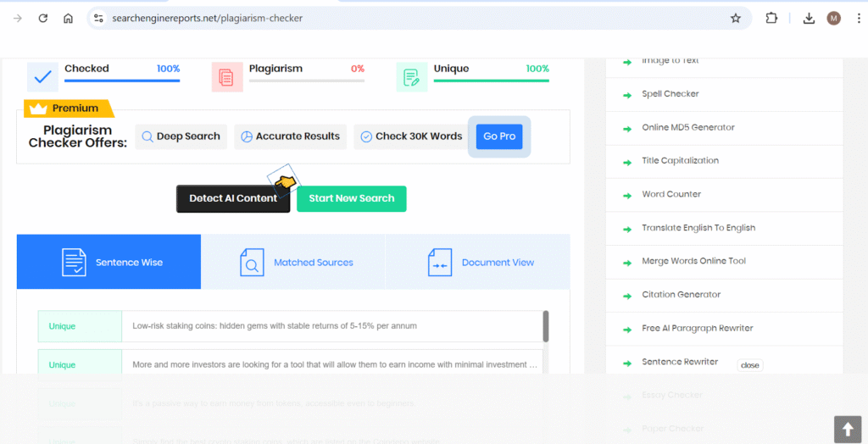The width and height of the screenshot is (868, 444).
Task: Click the scroll-to-top arrow icon
Action: 847,429
